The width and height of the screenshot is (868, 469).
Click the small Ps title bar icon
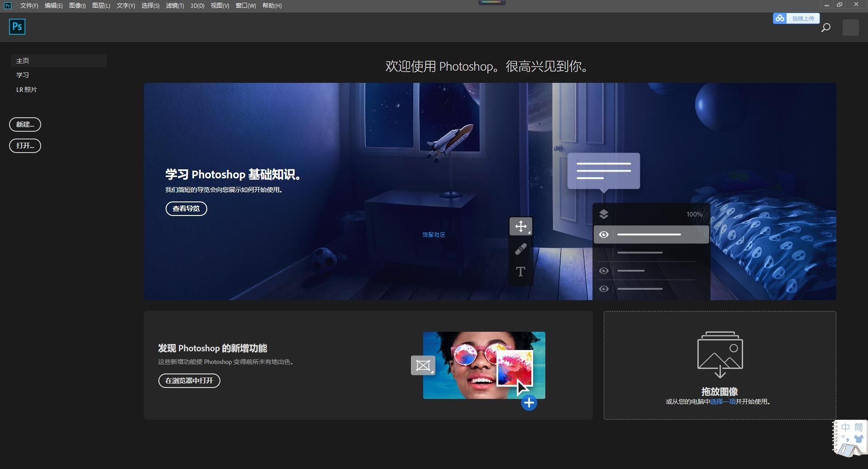(x=8, y=5)
